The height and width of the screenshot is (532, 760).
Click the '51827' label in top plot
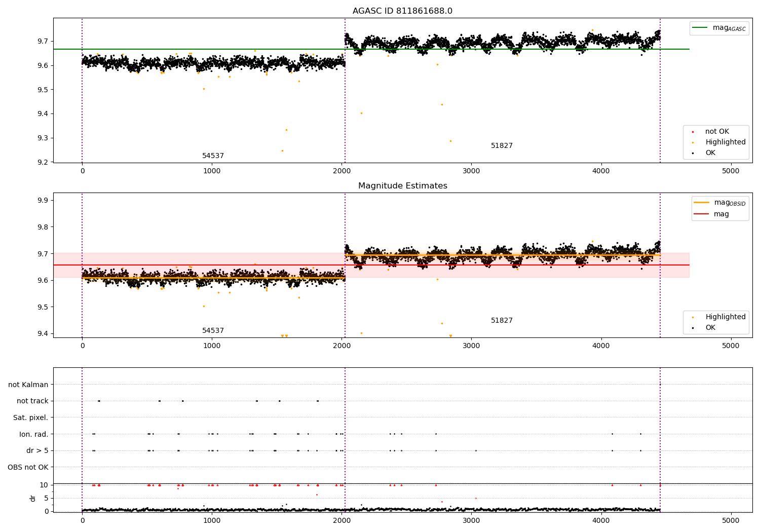[x=502, y=146]
